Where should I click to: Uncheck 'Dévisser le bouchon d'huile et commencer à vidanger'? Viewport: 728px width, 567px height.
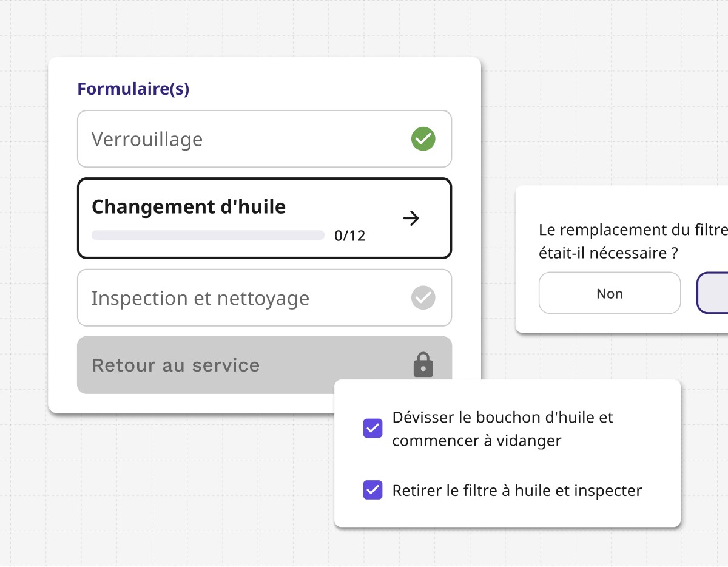click(x=372, y=429)
